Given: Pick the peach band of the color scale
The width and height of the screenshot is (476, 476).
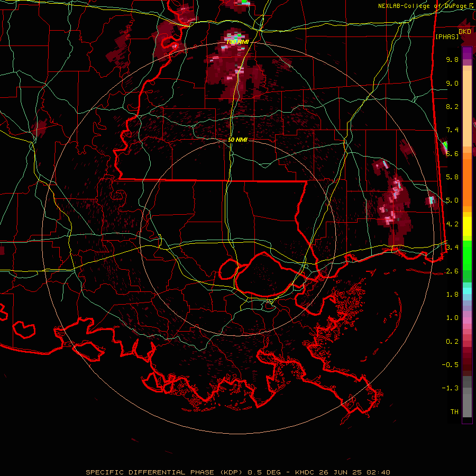Looking at the screenshot, I should (467, 108).
